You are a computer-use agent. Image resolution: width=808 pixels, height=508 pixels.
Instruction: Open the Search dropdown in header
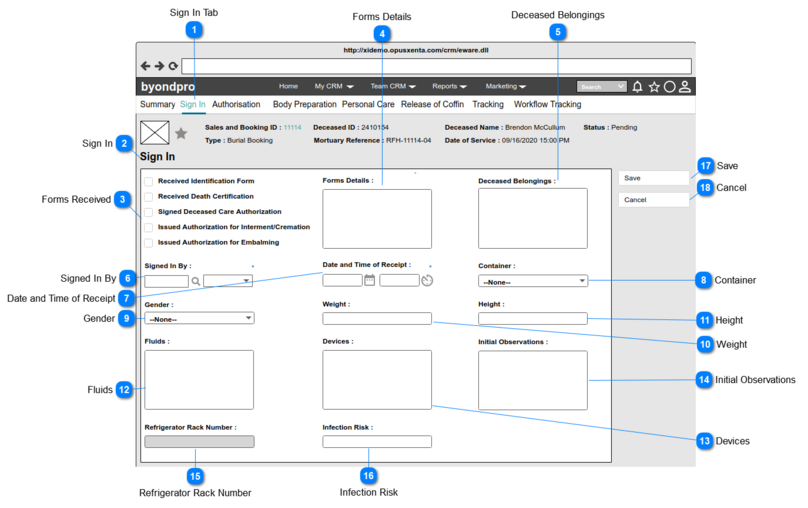click(x=601, y=87)
